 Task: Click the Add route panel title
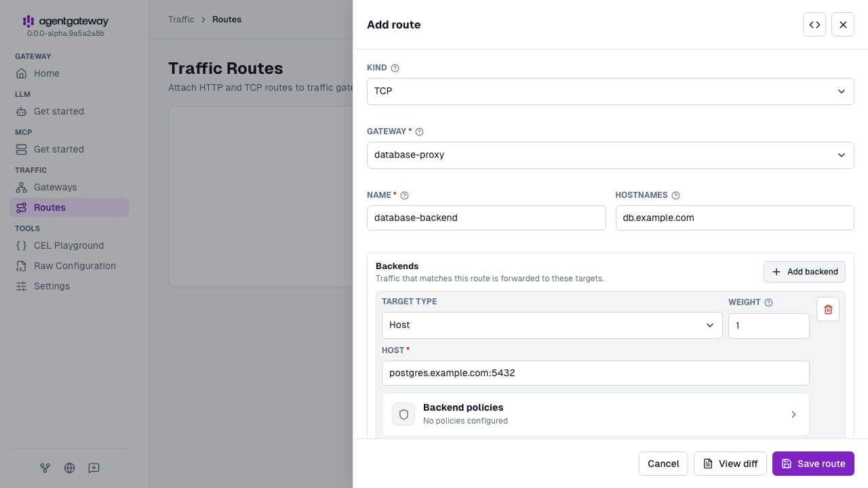[x=393, y=24]
